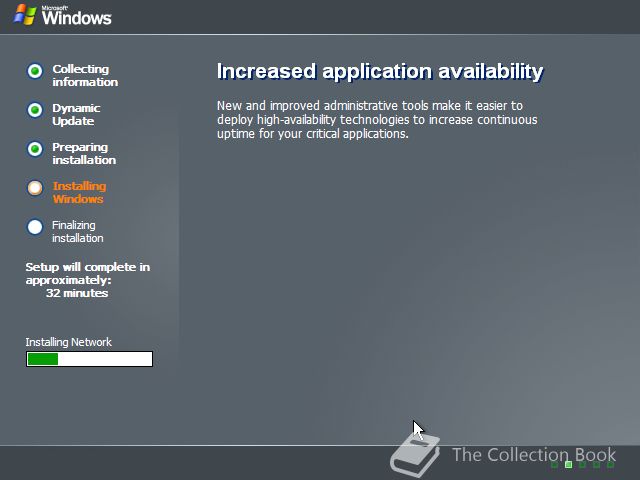Click the 'Collecting information' label
Viewport: 640px width, 480px height.
(85, 76)
